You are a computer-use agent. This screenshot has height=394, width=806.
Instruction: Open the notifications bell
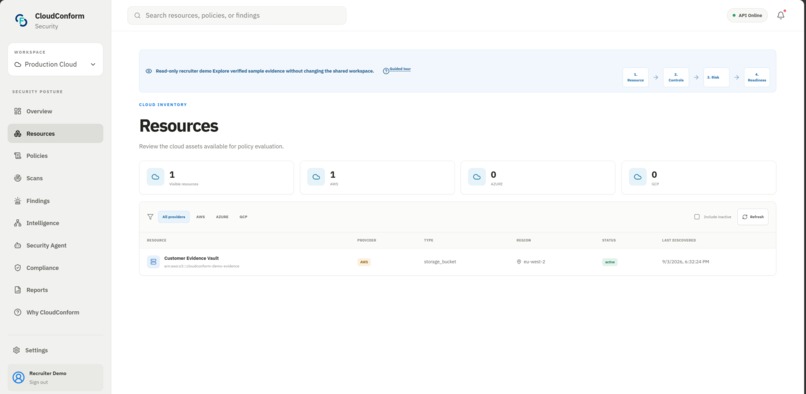(781, 15)
